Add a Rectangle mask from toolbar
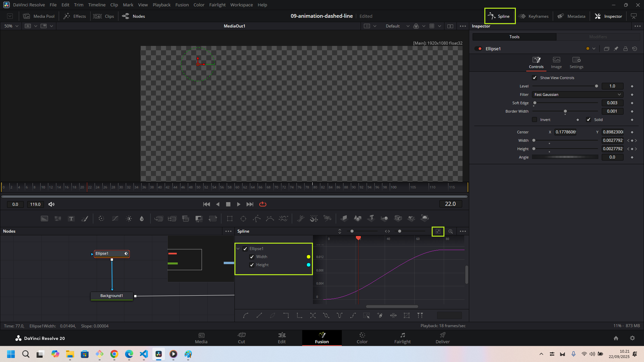The image size is (644, 362). 230,219
